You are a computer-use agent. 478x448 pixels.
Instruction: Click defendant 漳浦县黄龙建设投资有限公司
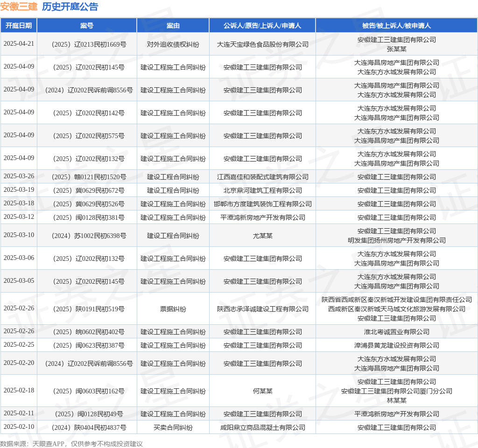click(x=396, y=345)
